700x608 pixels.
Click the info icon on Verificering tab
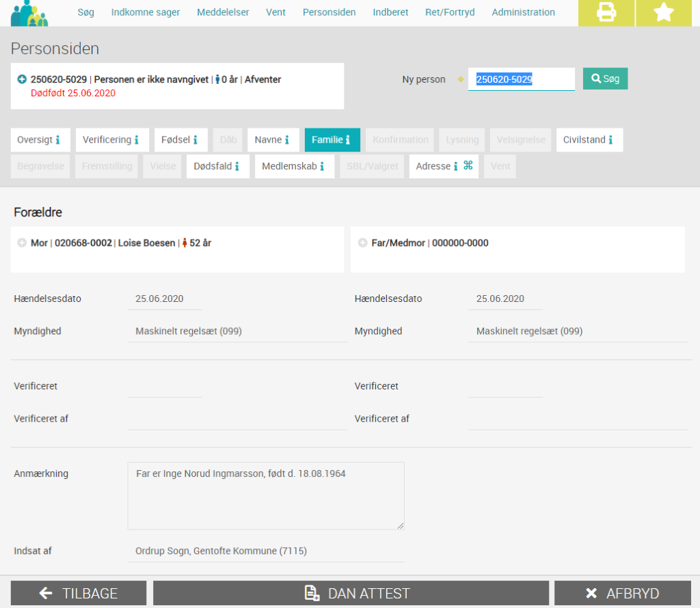coord(137,140)
